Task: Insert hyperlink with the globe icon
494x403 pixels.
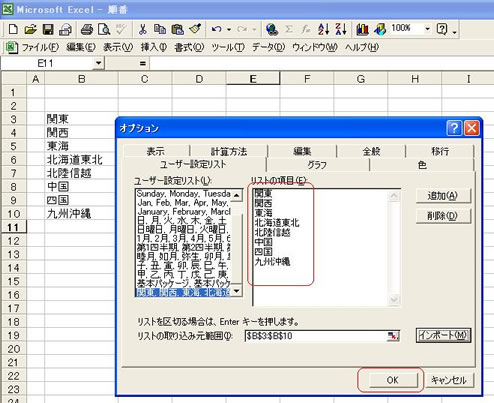Action: click(x=272, y=29)
